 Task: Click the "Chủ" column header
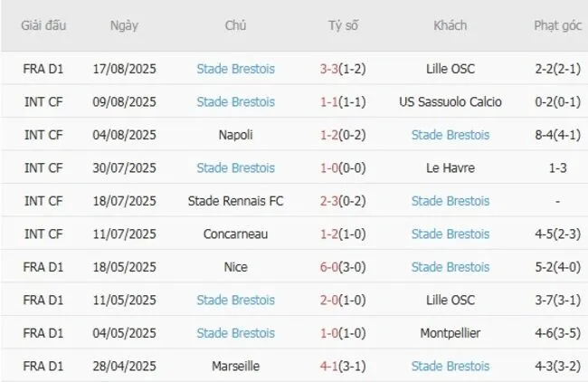click(235, 25)
